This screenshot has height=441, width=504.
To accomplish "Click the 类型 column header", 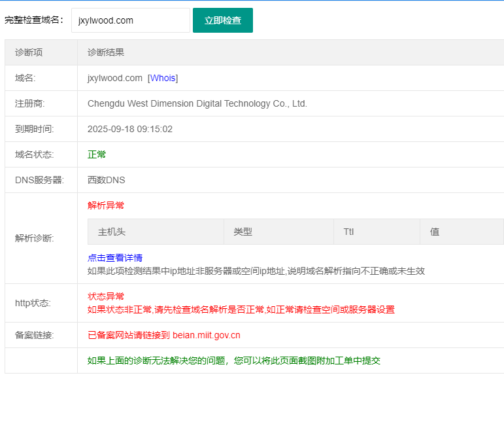I will click(x=243, y=232).
